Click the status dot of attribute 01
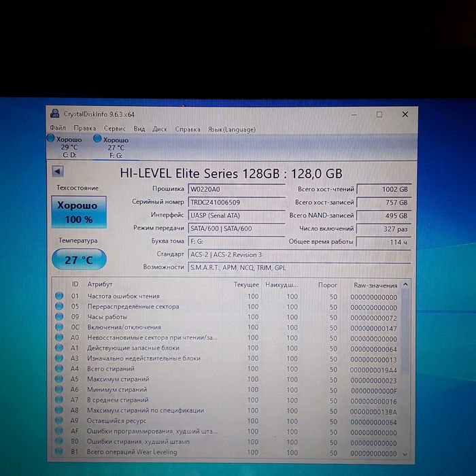This screenshot has width=476, height=476. click(59, 296)
